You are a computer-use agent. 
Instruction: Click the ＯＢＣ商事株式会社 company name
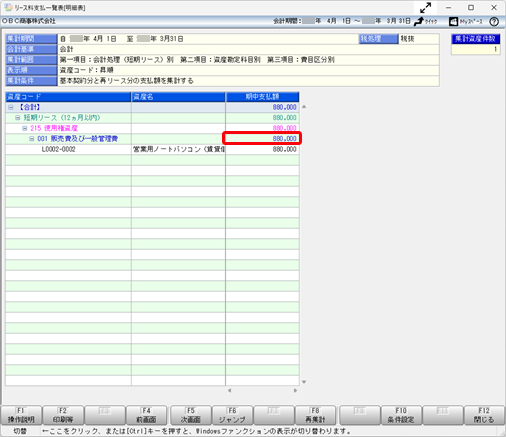29,21
